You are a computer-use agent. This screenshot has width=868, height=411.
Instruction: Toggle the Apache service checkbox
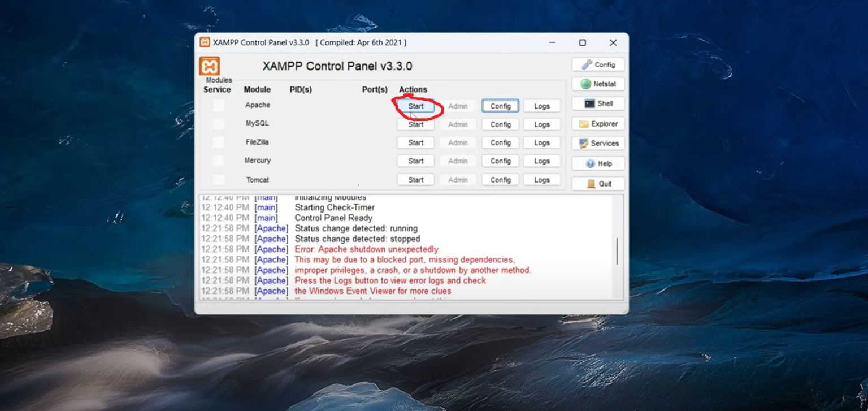coord(218,106)
